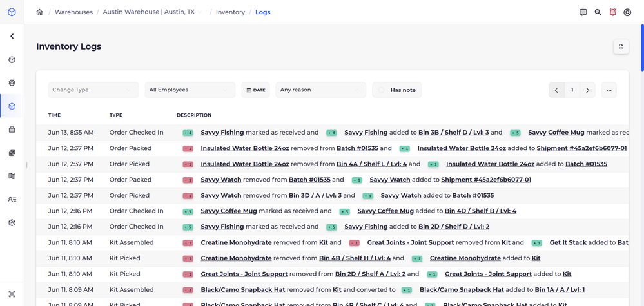Open the red notifications bell
Image resolution: width=644 pixels, height=306 pixels.
613,12
